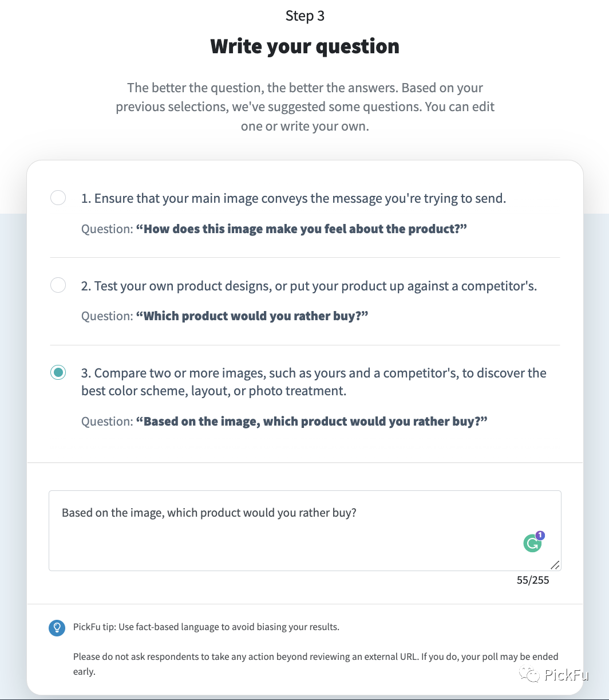Image resolution: width=609 pixels, height=700 pixels.
Task: Select the "Test your own product designs" option text
Action: coord(309,286)
